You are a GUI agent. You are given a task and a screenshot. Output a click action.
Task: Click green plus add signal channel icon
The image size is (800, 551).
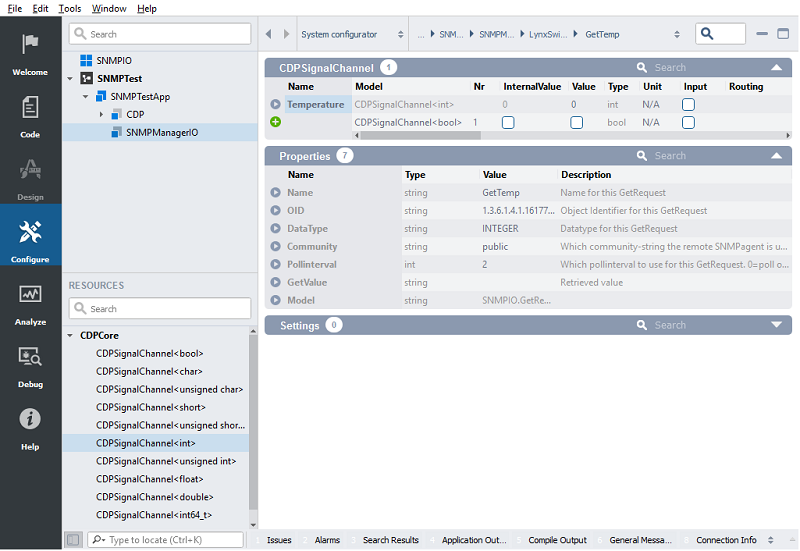(275, 122)
